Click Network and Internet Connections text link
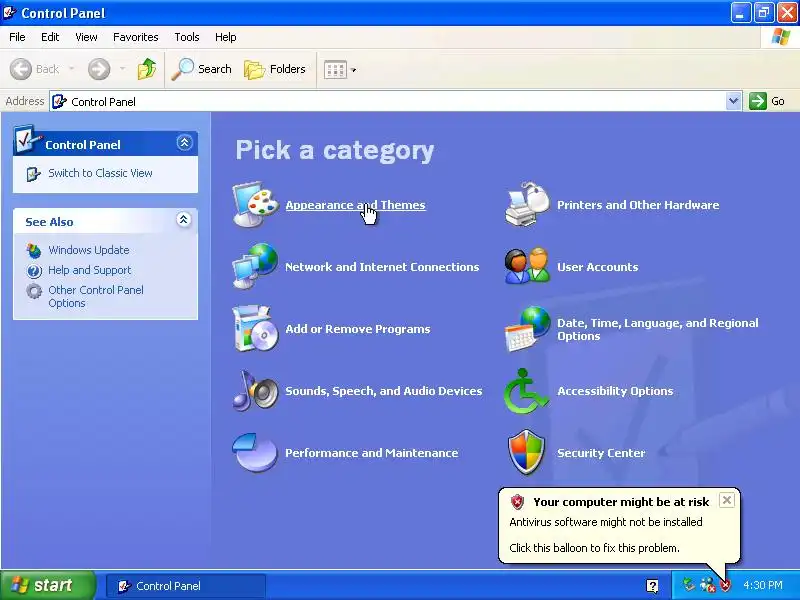 click(382, 267)
